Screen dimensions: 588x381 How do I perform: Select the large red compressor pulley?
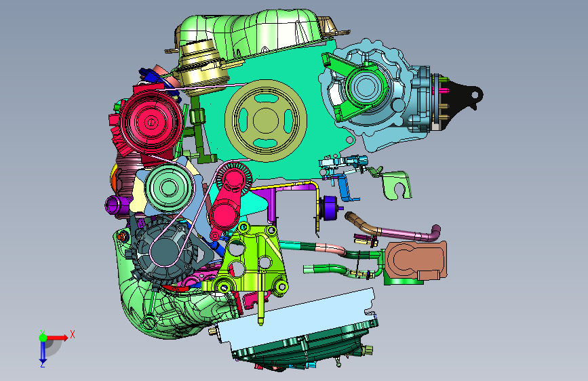[151, 122]
